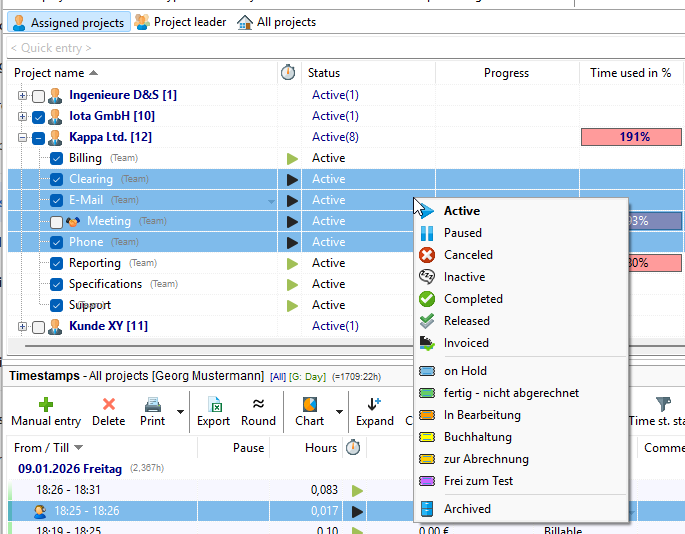This screenshot has height=534, width=685.
Task: Select Paused in the status menu
Action: (462, 233)
